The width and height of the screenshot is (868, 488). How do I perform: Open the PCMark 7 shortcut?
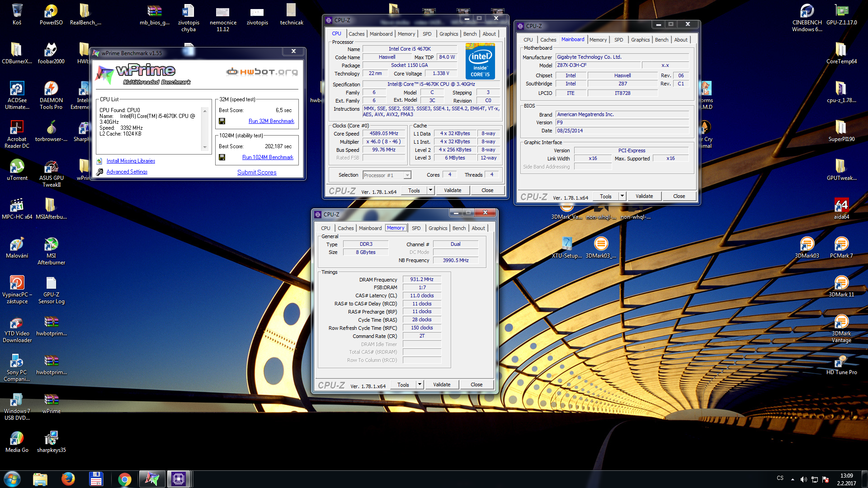841,248
